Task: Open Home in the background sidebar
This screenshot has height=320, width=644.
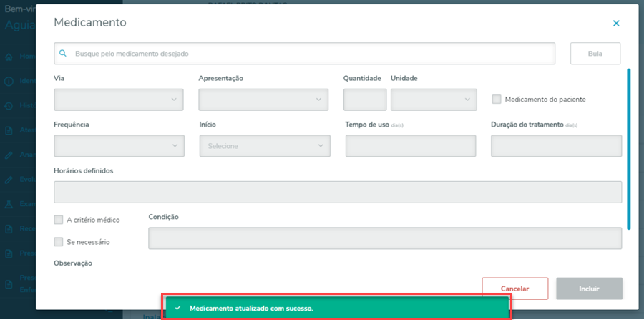Action: click(x=20, y=57)
